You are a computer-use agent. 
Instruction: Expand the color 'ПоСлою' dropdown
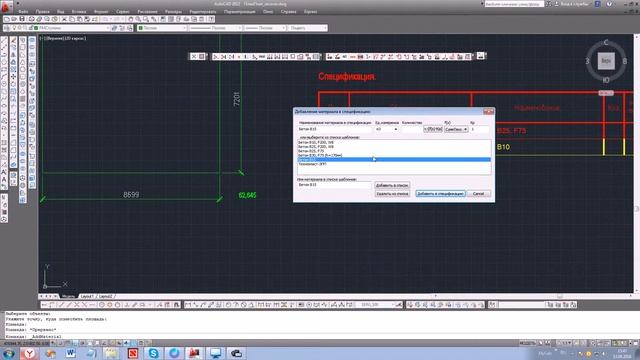pos(184,28)
